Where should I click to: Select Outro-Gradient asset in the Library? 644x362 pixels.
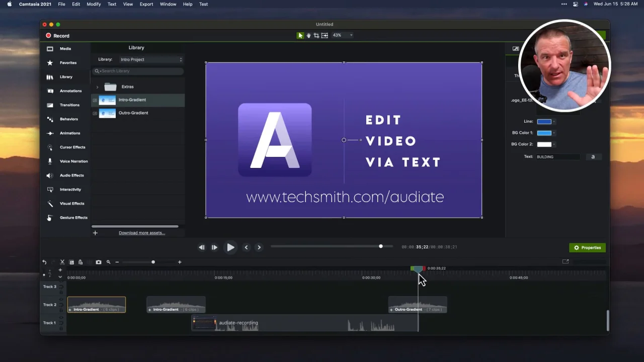pyautogui.click(x=138, y=113)
